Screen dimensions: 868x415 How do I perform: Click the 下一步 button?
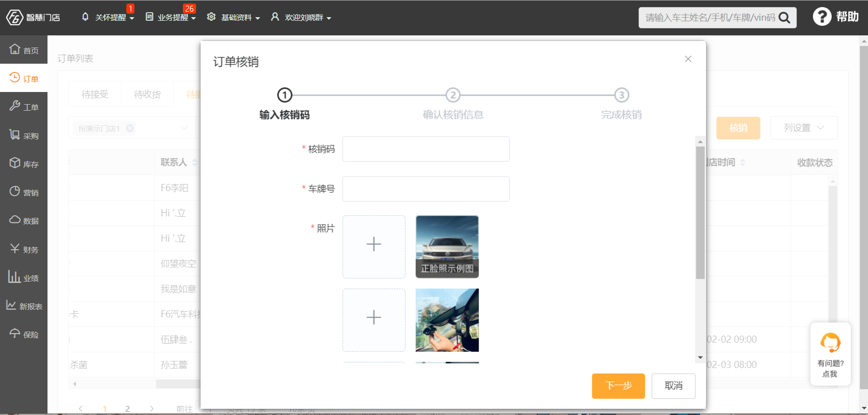618,386
